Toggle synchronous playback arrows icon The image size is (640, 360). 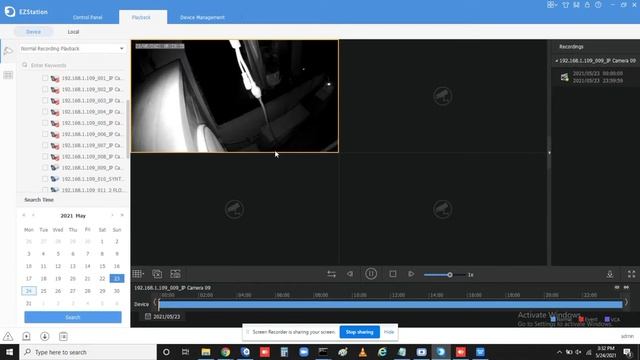click(x=331, y=274)
